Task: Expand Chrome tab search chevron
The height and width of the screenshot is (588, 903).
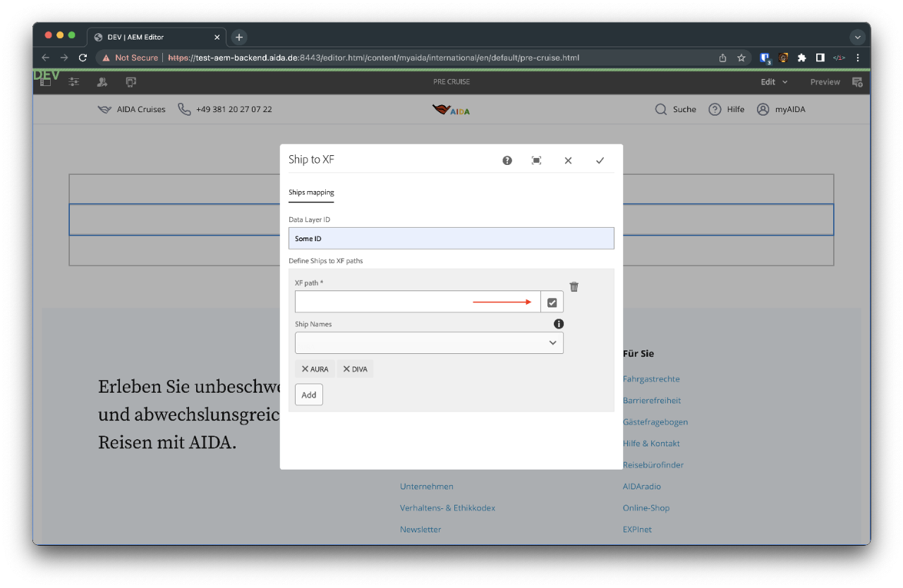Action: pyautogui.click(x=858, y=37)
